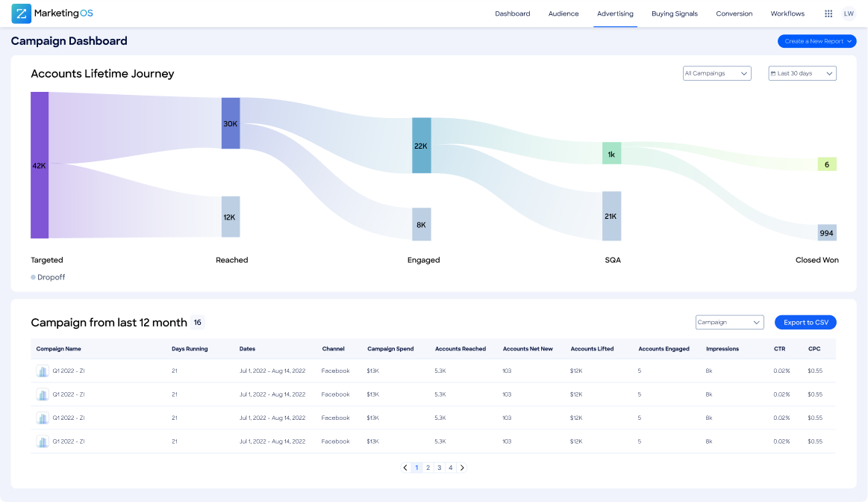Export the campaign table to CSV

click(805, 323)
